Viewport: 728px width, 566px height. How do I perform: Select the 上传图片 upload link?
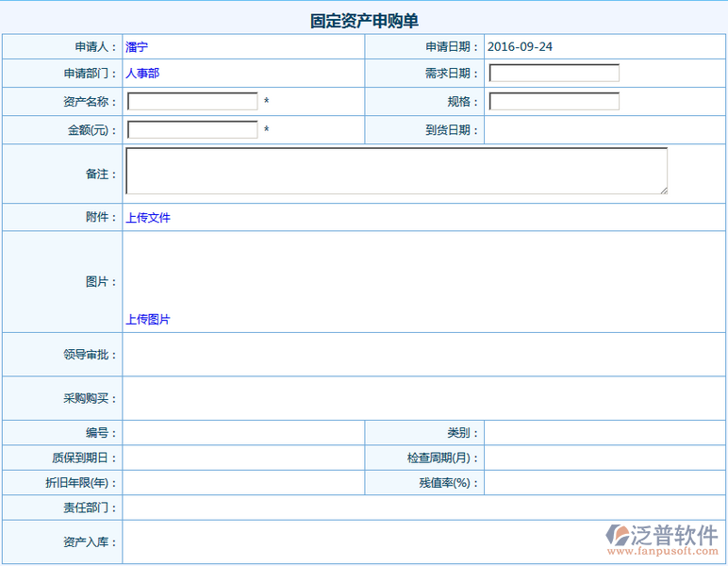[x=148, y=320]
